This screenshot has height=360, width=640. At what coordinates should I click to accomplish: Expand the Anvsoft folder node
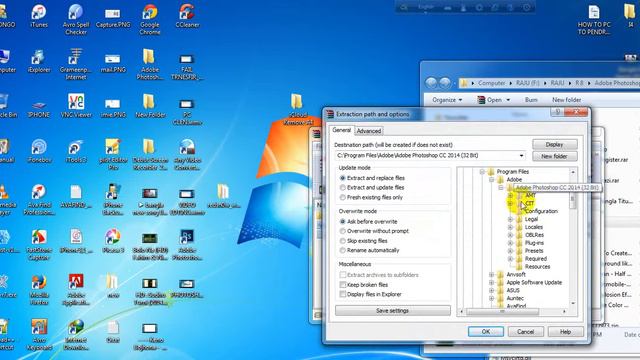tap(491, 275)
